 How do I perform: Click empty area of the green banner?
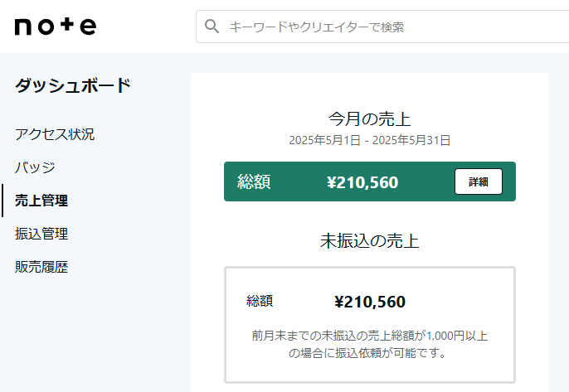[426, 181]
